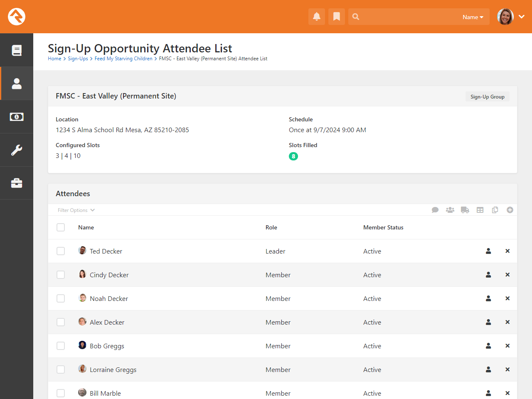The image size is (532, 399).
Task: Remove Cindy Decker with the X icon
Action: coord(507,275)
